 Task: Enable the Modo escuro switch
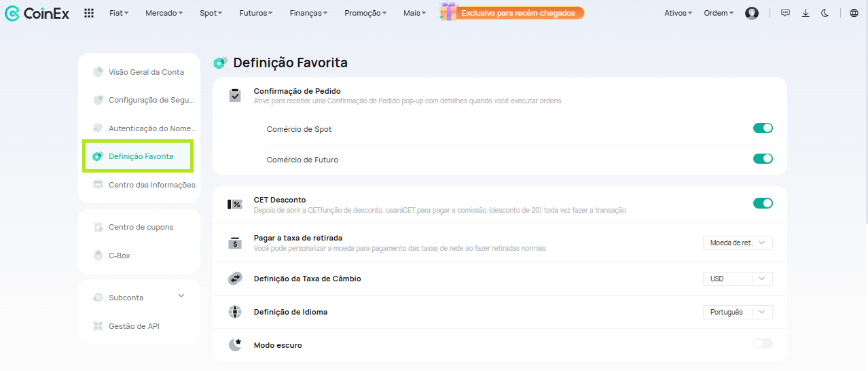coord(763,344)
